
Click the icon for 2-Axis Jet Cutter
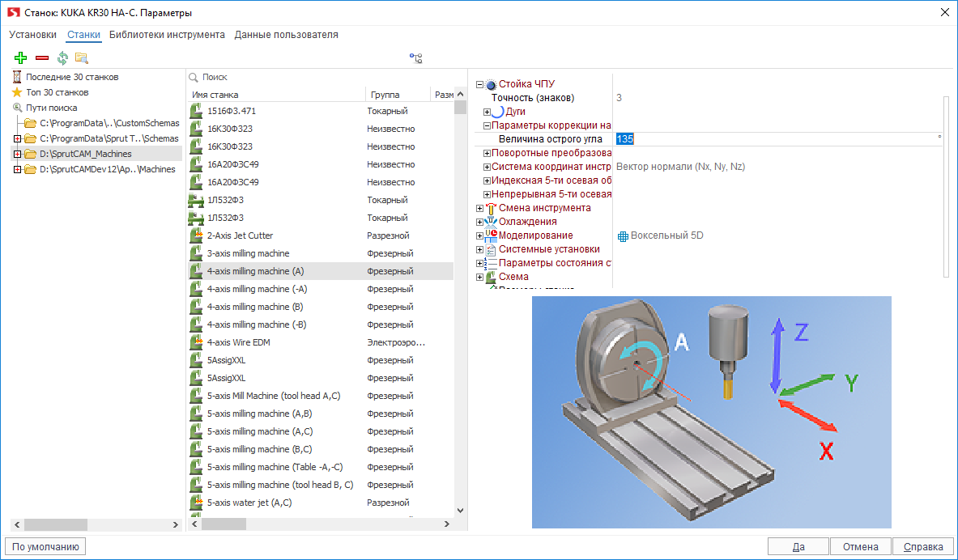(x=196, y=235)
